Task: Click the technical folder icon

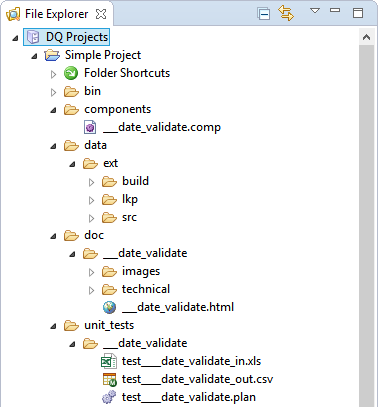Action: pos(109,289)
